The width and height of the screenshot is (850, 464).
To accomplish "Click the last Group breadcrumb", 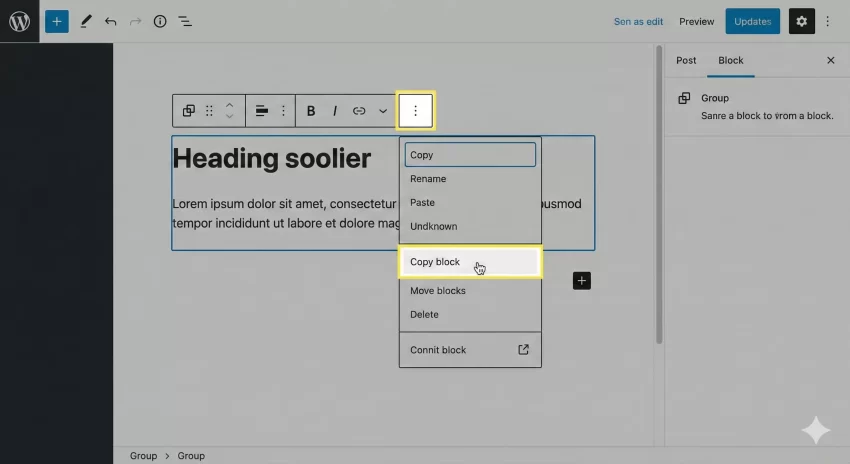I will [191, 456].
